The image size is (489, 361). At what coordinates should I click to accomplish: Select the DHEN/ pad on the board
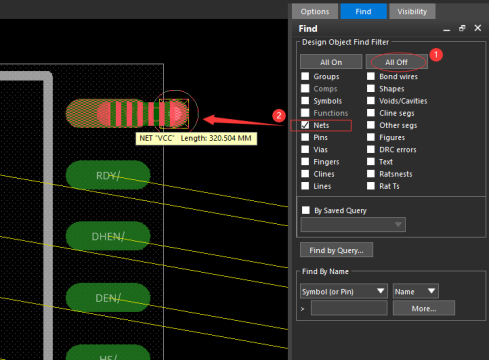[x=108, y=236]
